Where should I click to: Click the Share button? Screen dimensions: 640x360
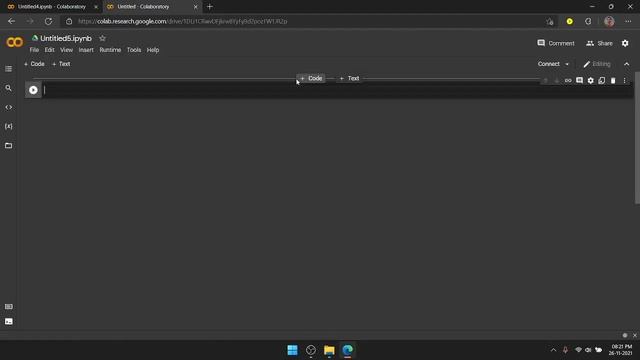(599, 43)
